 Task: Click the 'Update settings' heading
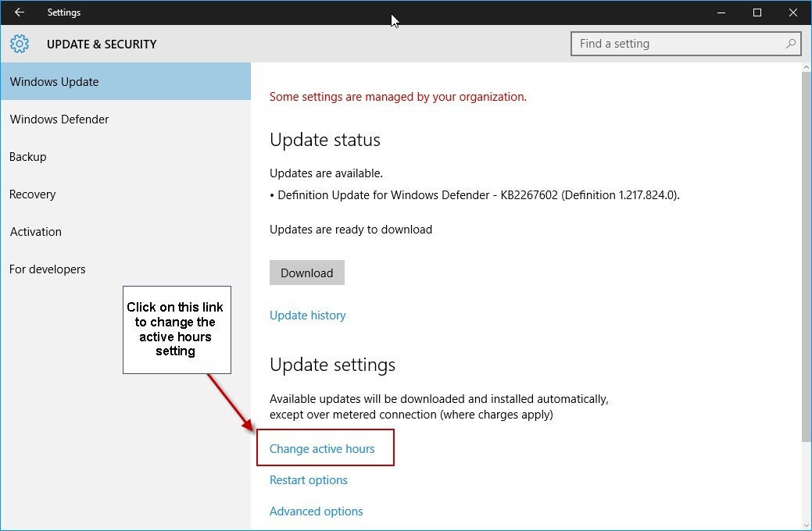332,365
